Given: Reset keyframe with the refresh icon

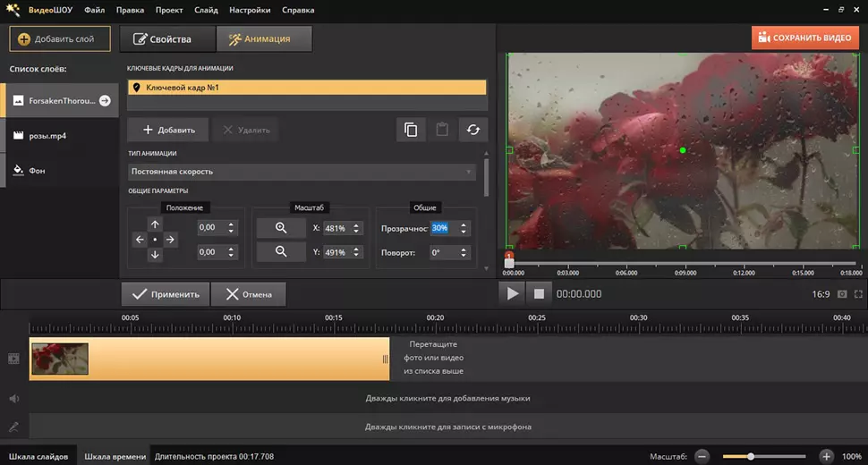Looking at the screenshot, I should coord(473,130).
